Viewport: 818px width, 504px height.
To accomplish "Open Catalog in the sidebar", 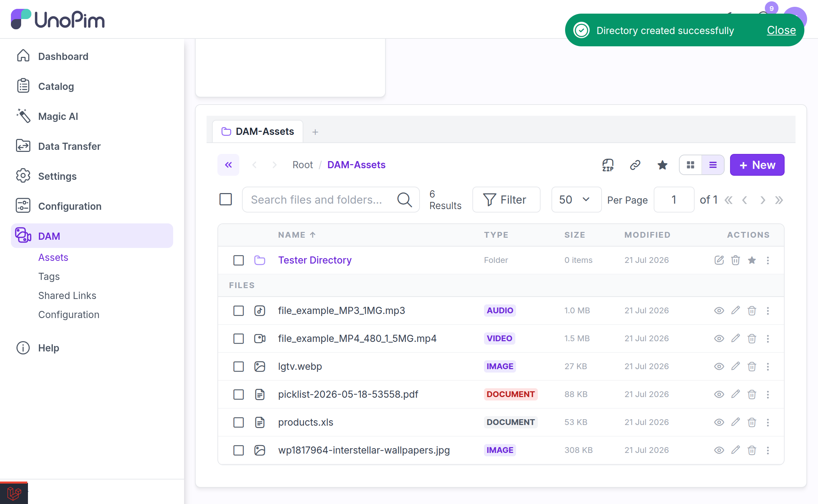I will coord(92,86).
